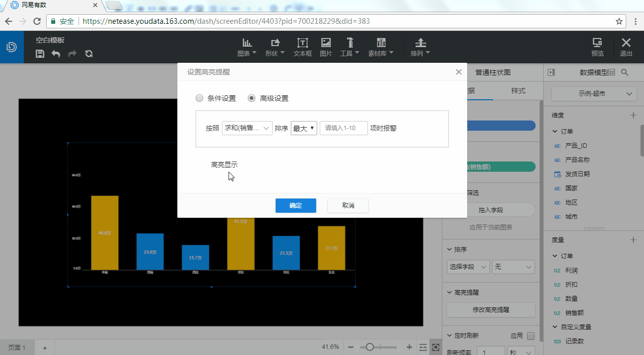Open the 形状 shape menu
This screenshot has width=644, height=355.
click(275, 47)
